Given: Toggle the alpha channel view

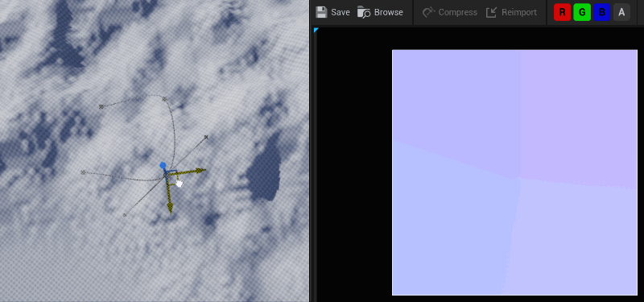Looking at the screenshot, I should (x=621, y=12).
